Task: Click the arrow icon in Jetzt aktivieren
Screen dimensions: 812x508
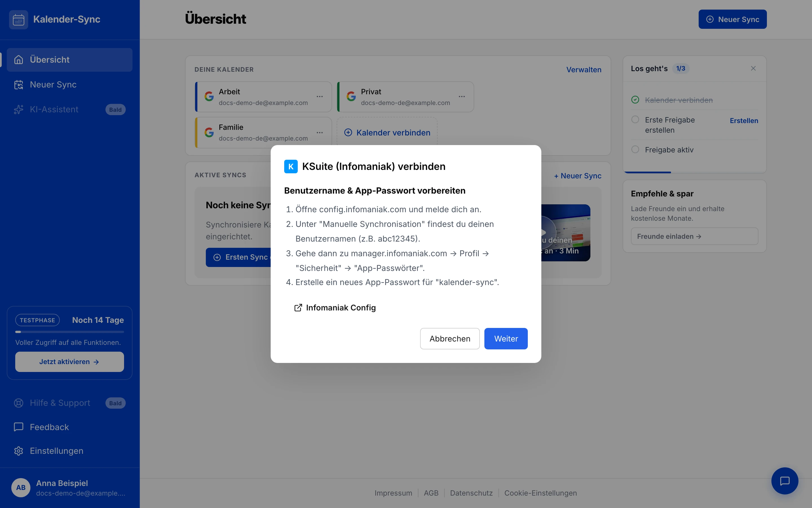Action: click(96, 362)
